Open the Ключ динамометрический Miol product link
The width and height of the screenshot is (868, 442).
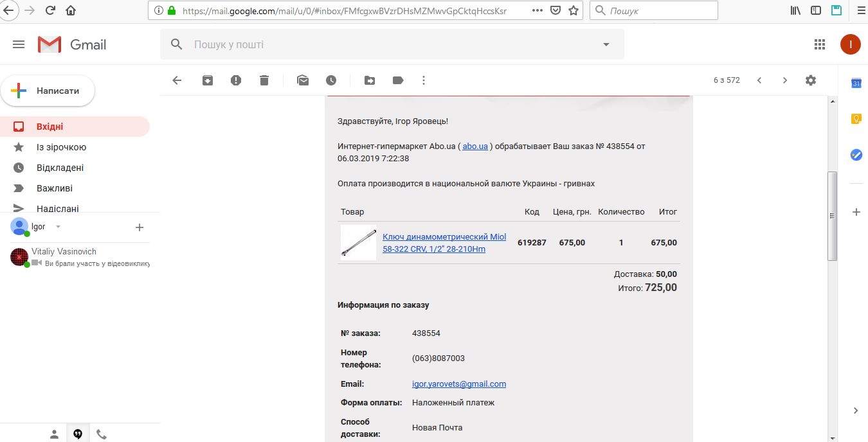point(444,243)
